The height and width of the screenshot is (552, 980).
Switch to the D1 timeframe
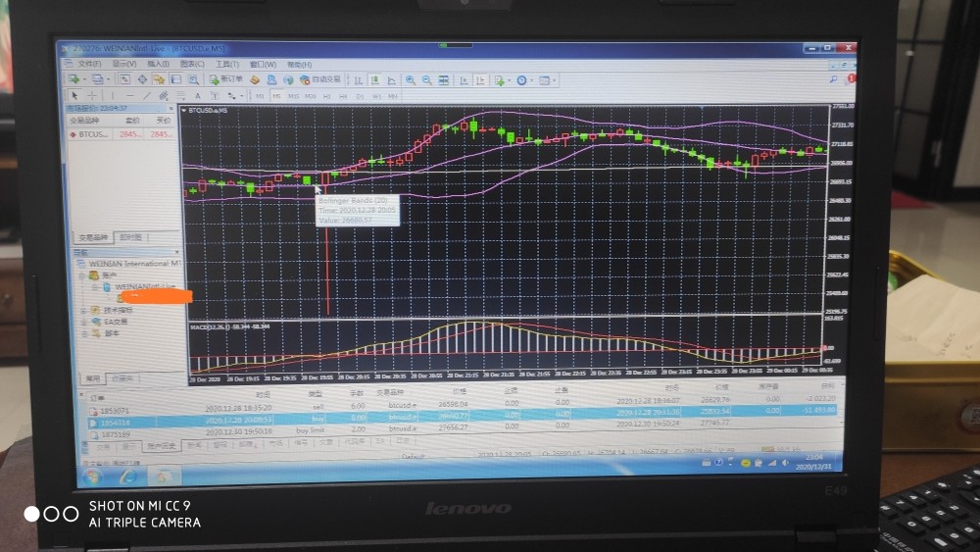click(360, 96)
